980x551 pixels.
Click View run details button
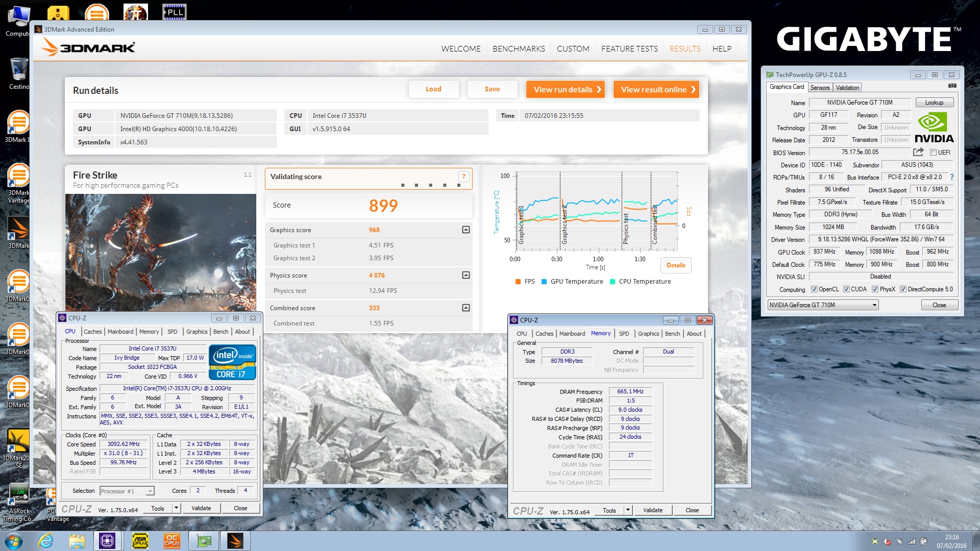coord(566,89)
